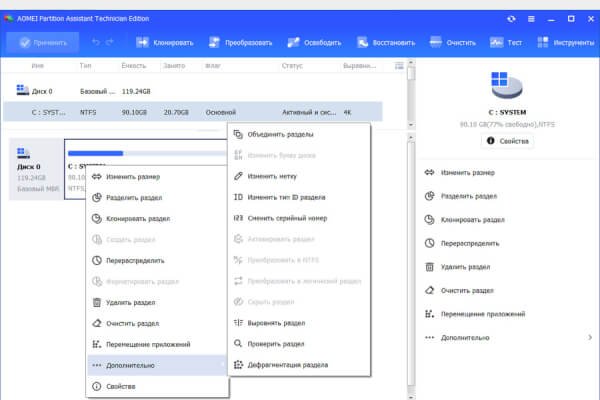The image size is (600, 400).
Task: Click Изменить размер in right panel
Action: (x=460, y=173)
